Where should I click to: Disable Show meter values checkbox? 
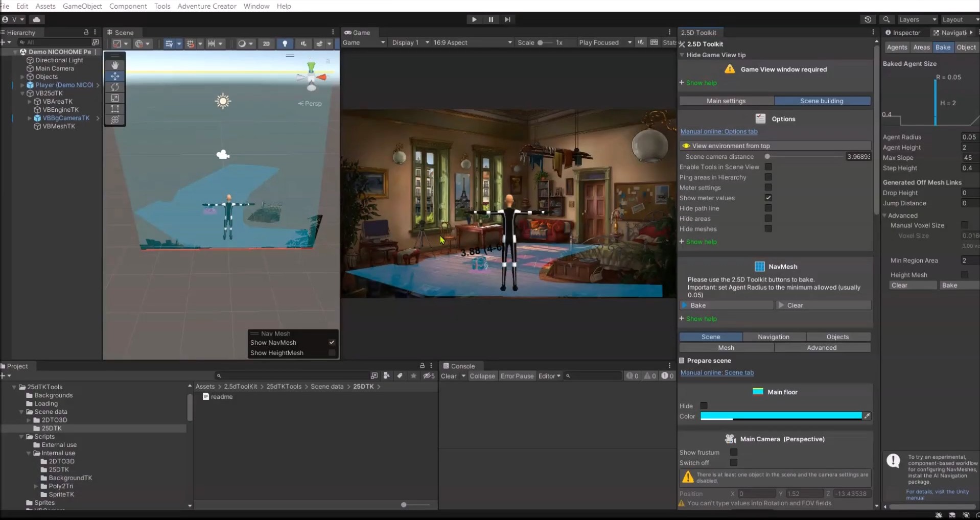(768, 198)
